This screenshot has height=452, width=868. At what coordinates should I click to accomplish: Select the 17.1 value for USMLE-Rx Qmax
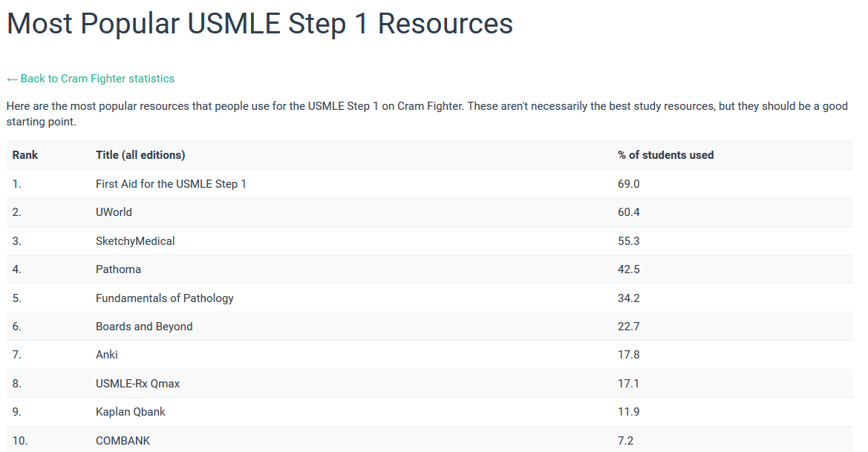628,384
